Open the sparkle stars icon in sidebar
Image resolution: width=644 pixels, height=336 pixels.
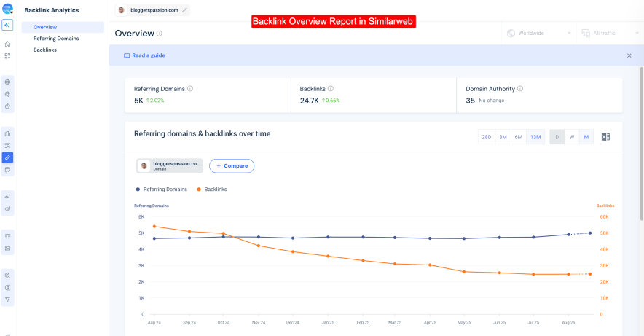pyautogui.click(x=7, y=197)
